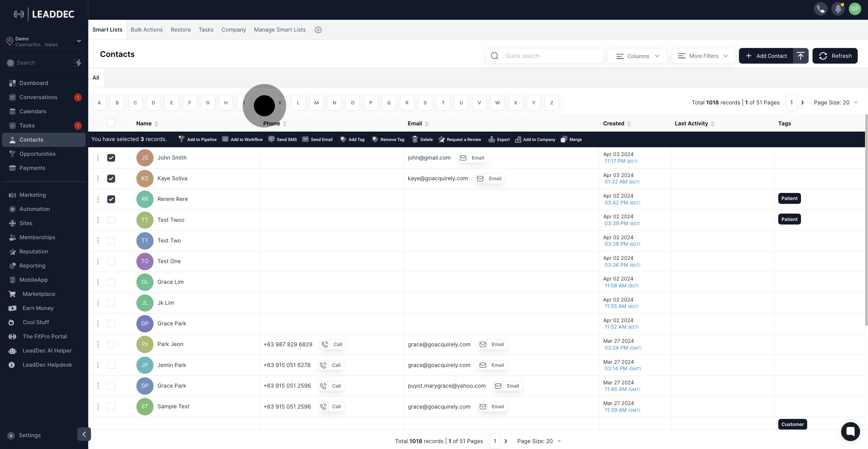
Task: Open the More Filters dropdown
Action: pyautogui.click(x=703, y=56)
